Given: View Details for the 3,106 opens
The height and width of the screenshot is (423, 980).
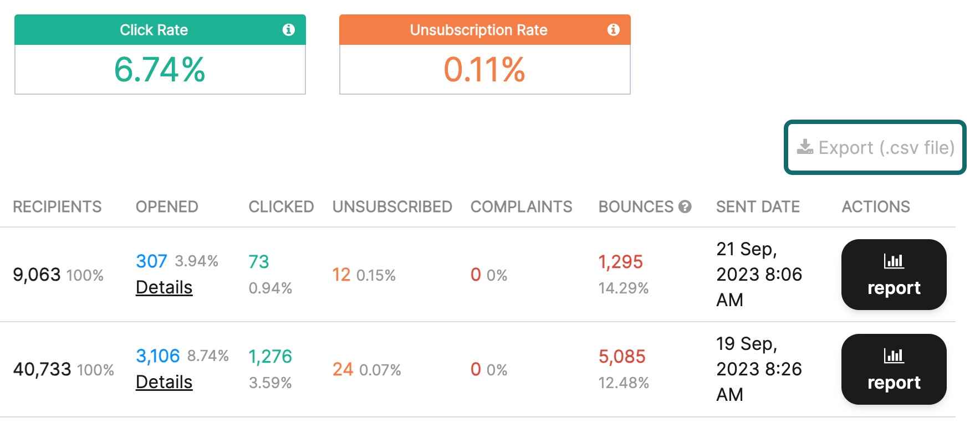Looking at the screenshot, I should coord(164,382).
